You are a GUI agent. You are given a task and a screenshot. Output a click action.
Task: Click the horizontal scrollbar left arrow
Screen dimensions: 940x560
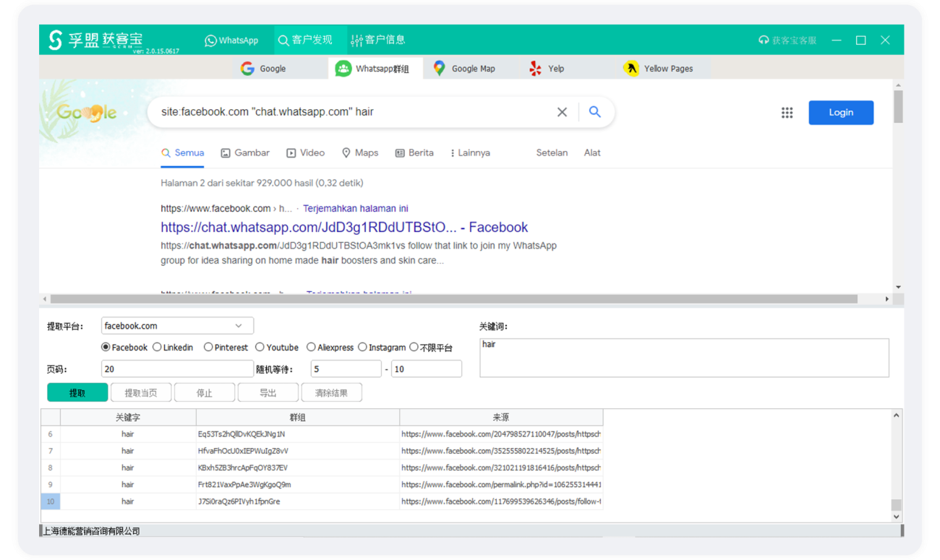coord(45,298)
